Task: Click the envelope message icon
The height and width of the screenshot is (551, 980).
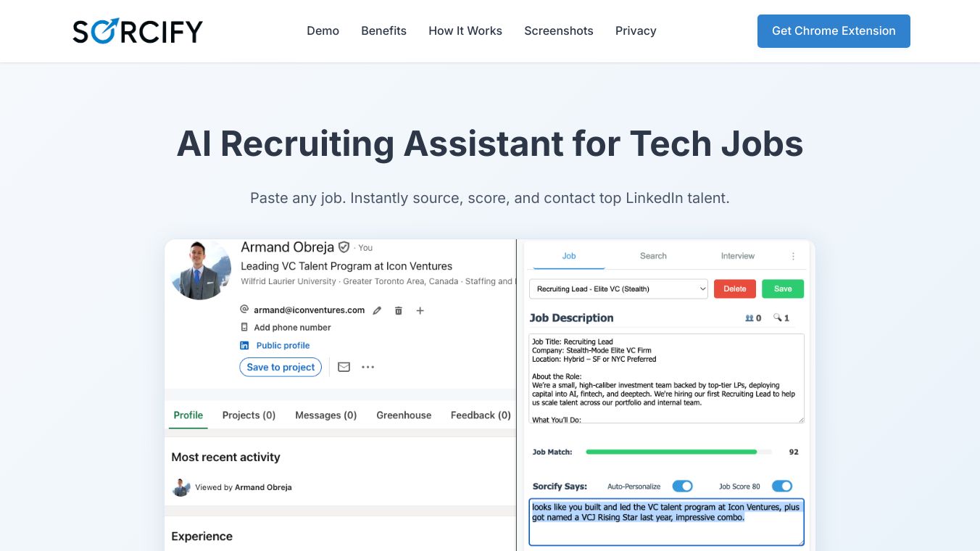Action: pos(344,367)
